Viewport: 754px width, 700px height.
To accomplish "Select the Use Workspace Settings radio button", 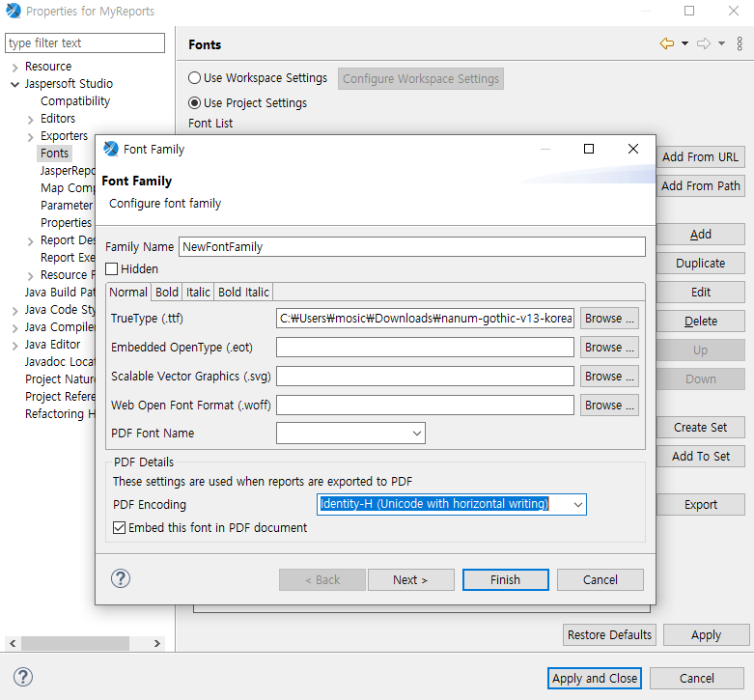I will 194,78.
